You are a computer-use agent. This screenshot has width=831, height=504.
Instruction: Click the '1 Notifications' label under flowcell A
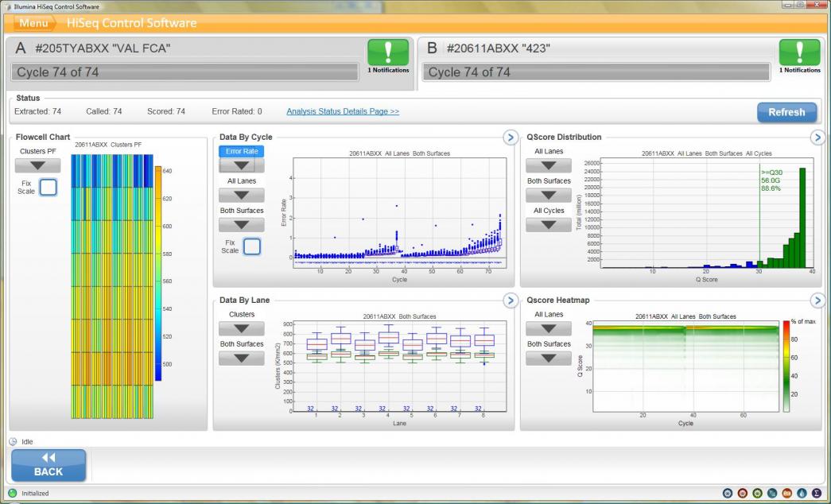[x=389, y=70]
